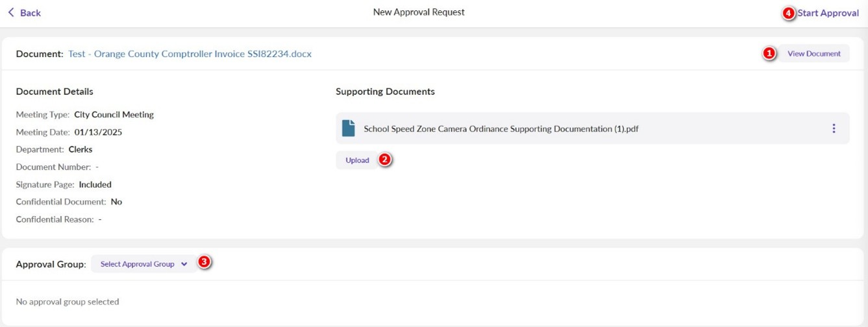The width and height of the screenshot is (868, 327).
Task: Open the School Speed Zone Camera Ordinance file
Action: point(501,129)
